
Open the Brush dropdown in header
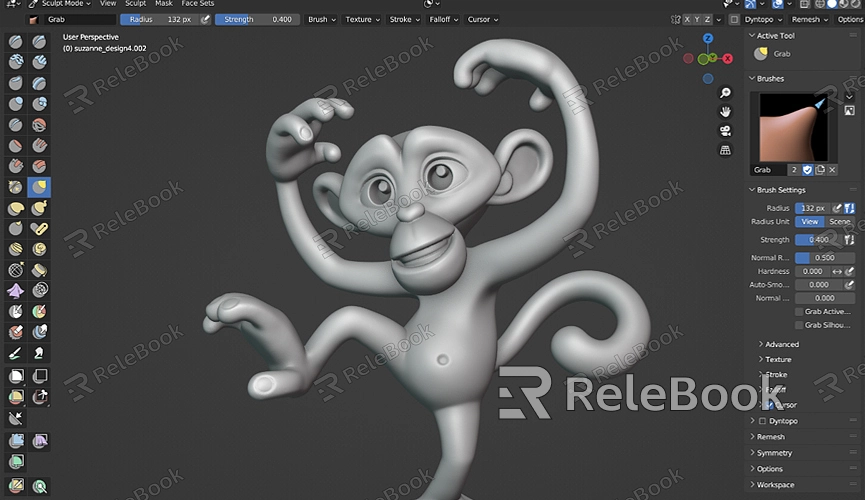pyautogui.click(x=322, y=19)
